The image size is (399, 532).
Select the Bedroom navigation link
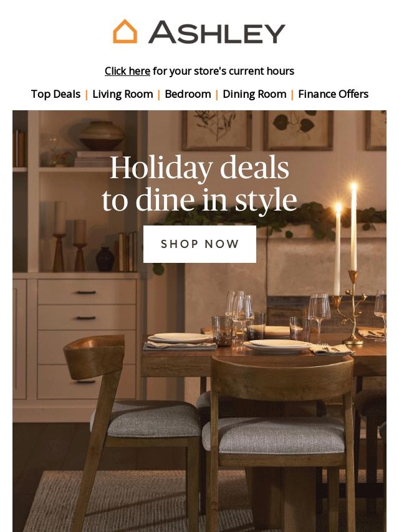pos(188,94)
